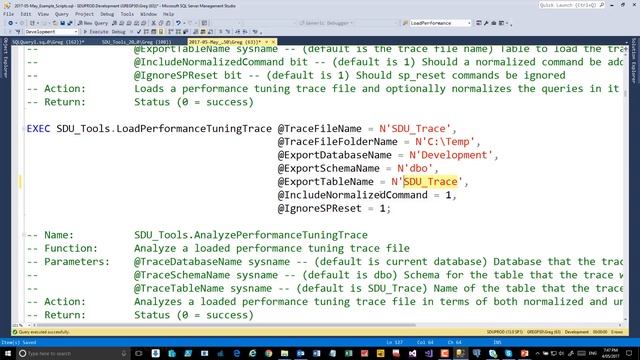
Task: Open the Object Explorer side panel
Action: (5, 57)
